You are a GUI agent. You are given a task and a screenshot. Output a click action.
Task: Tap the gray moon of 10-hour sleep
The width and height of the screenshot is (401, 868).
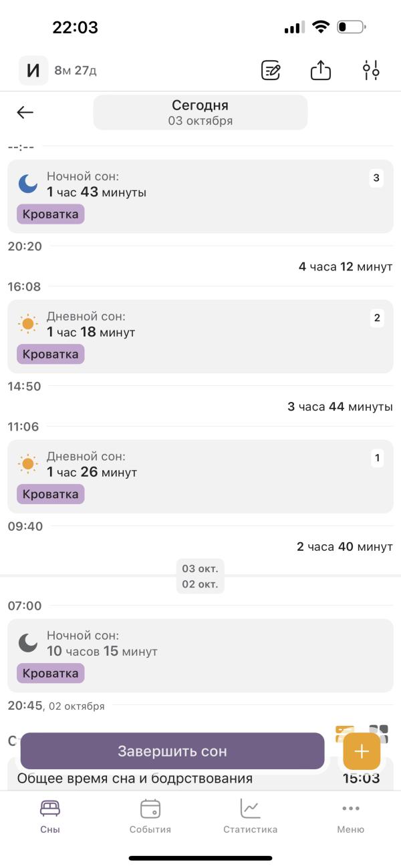point(27,643)
